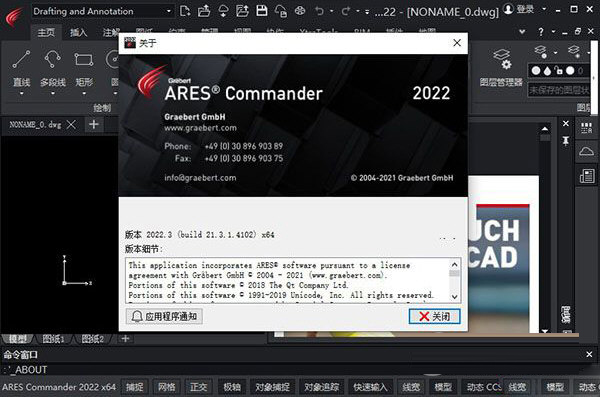Toggle Entity Snap (对象捕捉)
This screenshot has height=397, width=600.
272,387
